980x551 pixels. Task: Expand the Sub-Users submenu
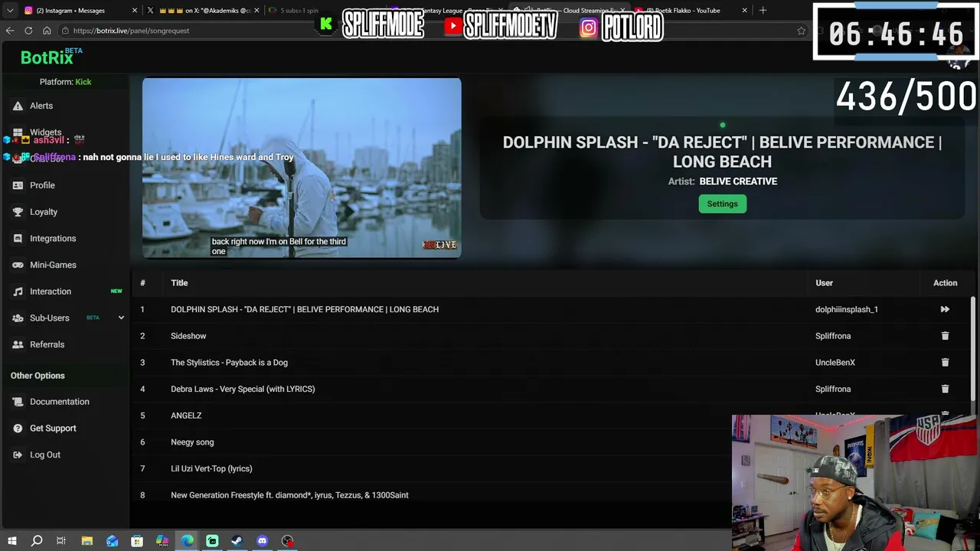(x=121, y=318)
